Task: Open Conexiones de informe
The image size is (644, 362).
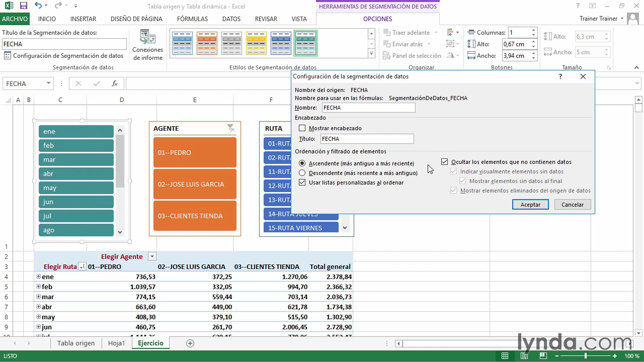Action: tap(148, 45)
